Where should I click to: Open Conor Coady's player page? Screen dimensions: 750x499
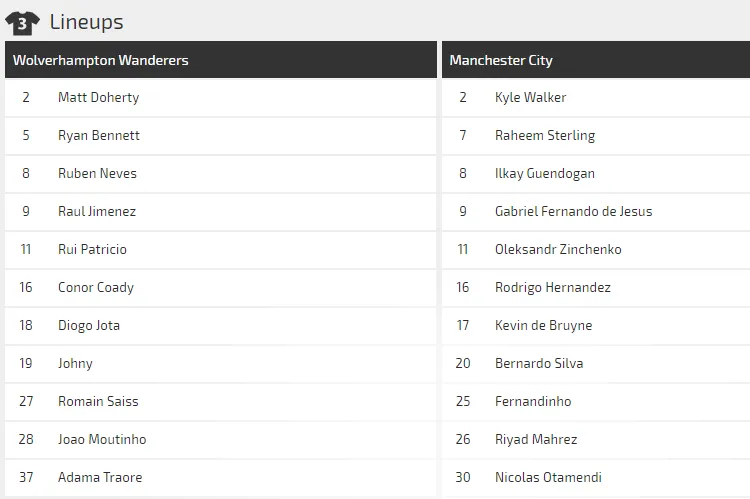95,287
